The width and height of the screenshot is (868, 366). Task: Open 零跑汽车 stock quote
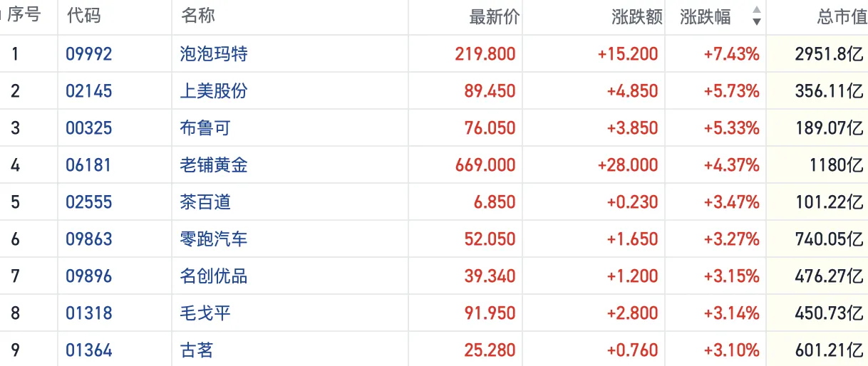(x=214, y=239)
